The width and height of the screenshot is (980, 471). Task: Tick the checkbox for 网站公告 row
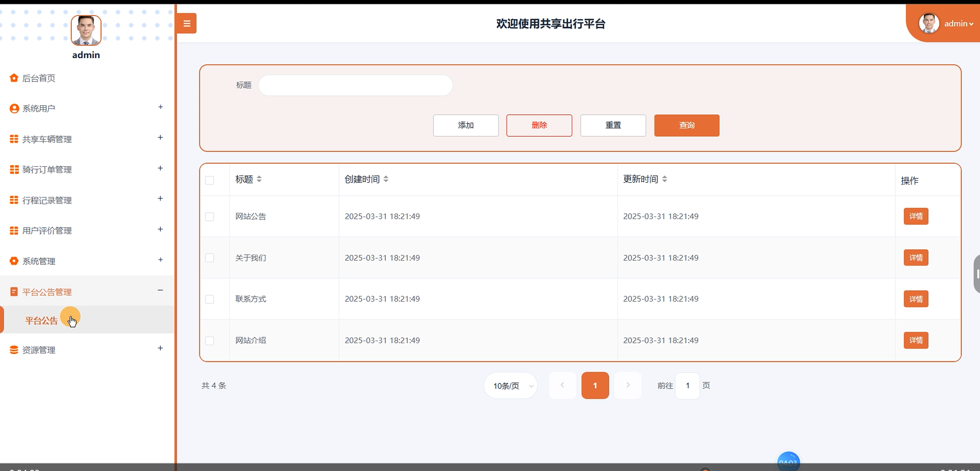209,217
